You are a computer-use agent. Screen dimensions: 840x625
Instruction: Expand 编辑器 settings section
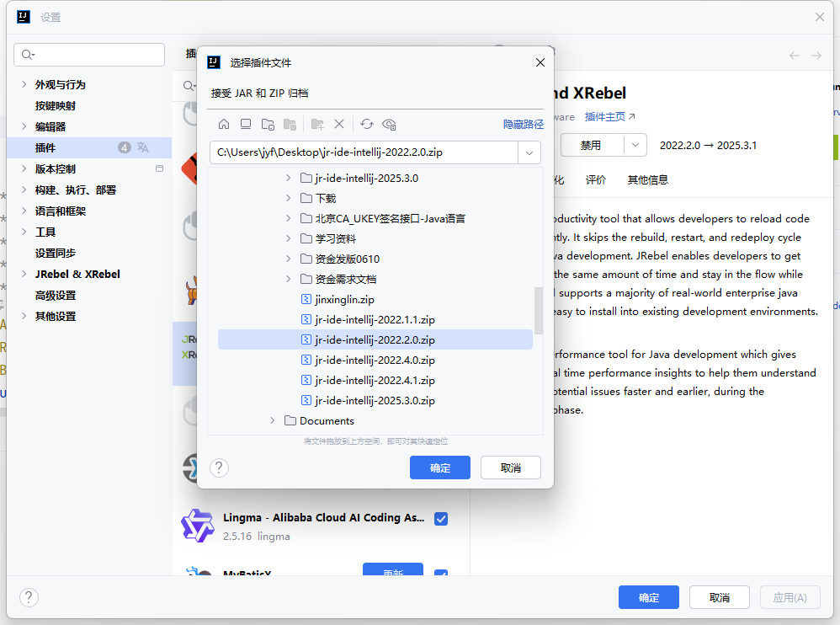(24, 126)
